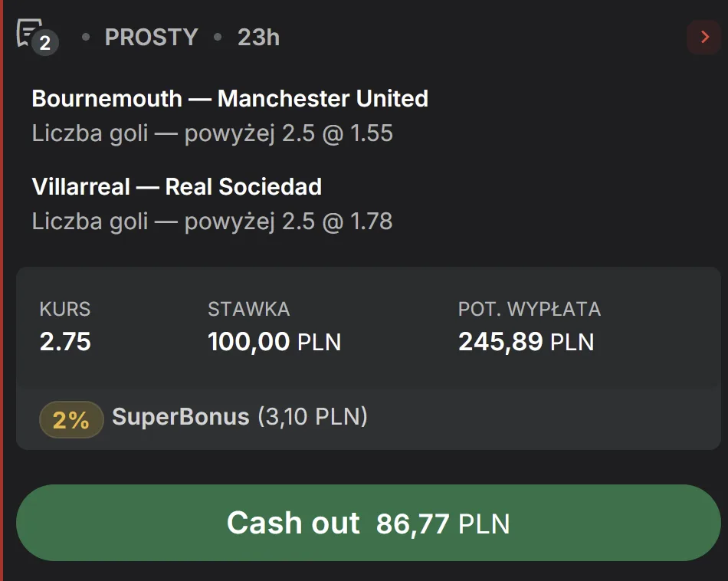
Task: Select the over 2.5 goals @ 1.55 pick
Action: (x=212, y=133)
